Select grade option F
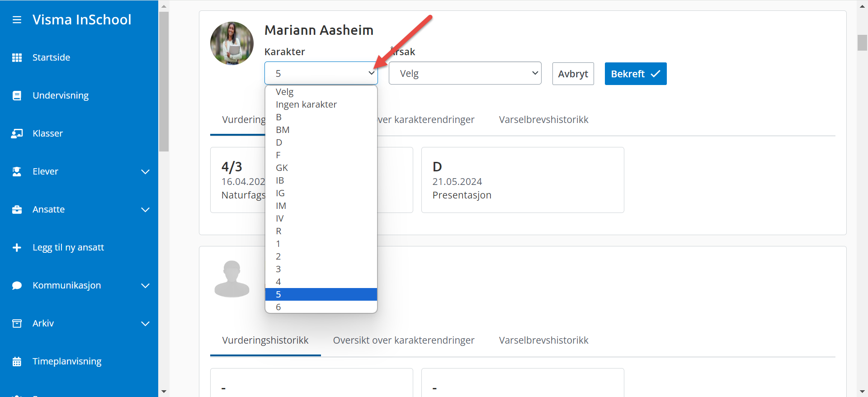The width and height of the screenshot is (868, 397). click(321, 155)
